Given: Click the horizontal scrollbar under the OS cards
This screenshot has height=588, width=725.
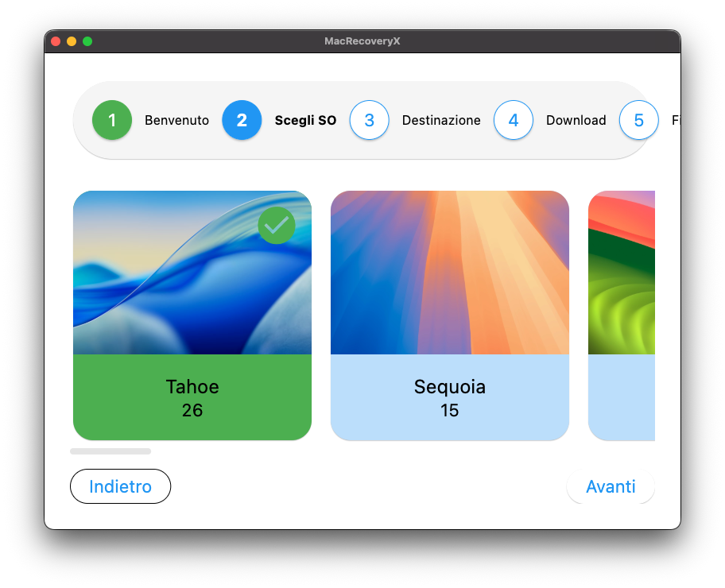Looking at the screenshot, I should (x=110, y=451).
